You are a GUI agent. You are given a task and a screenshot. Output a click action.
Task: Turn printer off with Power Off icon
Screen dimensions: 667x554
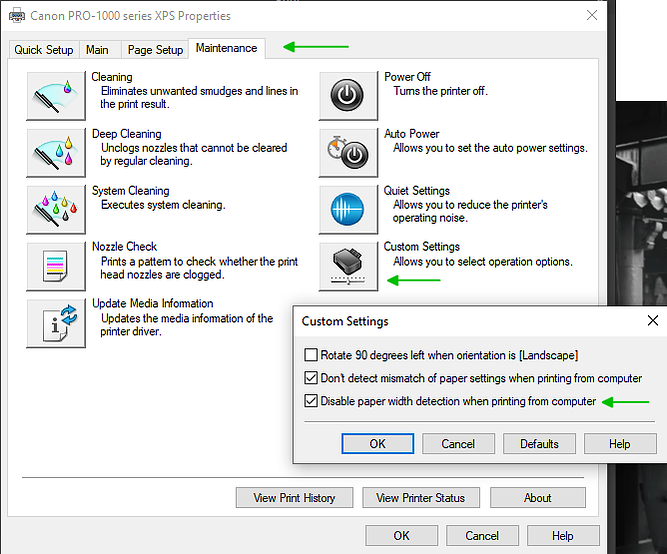click(x=348, y=96)
